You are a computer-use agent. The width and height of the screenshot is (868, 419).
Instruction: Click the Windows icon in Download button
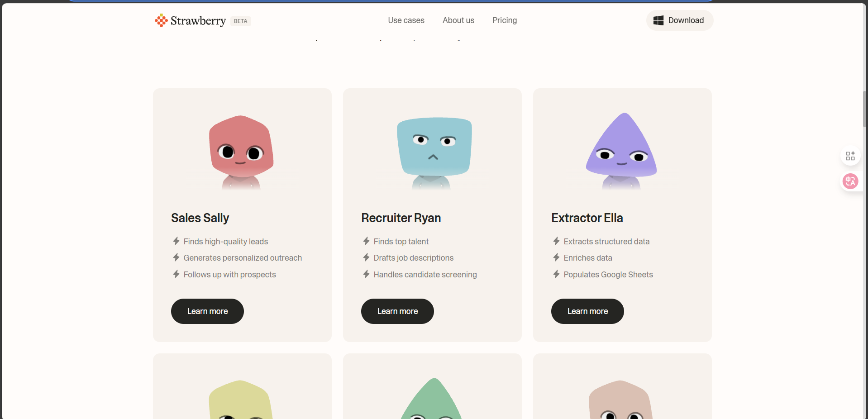click(658, 20)
